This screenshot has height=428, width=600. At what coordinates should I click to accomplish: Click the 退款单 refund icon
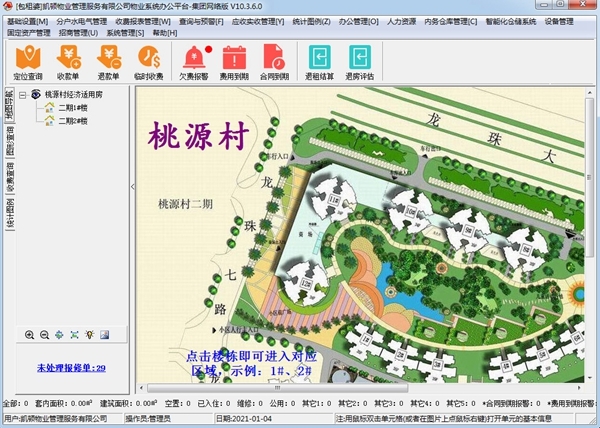(108, 62)
